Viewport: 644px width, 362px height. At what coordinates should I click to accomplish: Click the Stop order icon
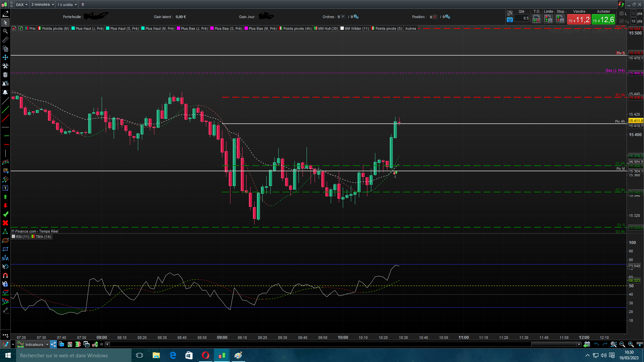point(560,19)
